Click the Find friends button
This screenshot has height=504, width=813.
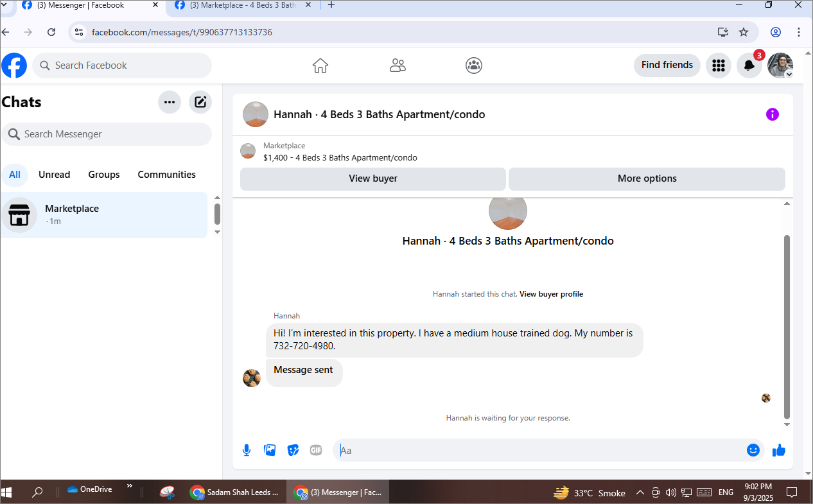667,65
